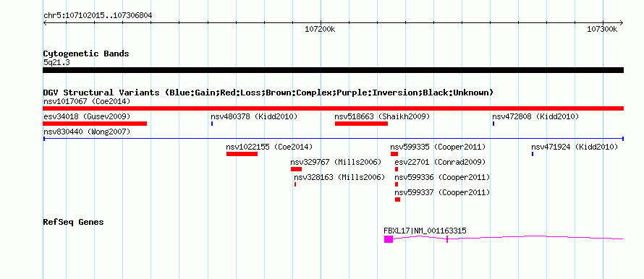The height and width of the screenshot is (279, 644).
Task: Open the nsv599336 (Cooper2011) label
Action: [442, 177]
